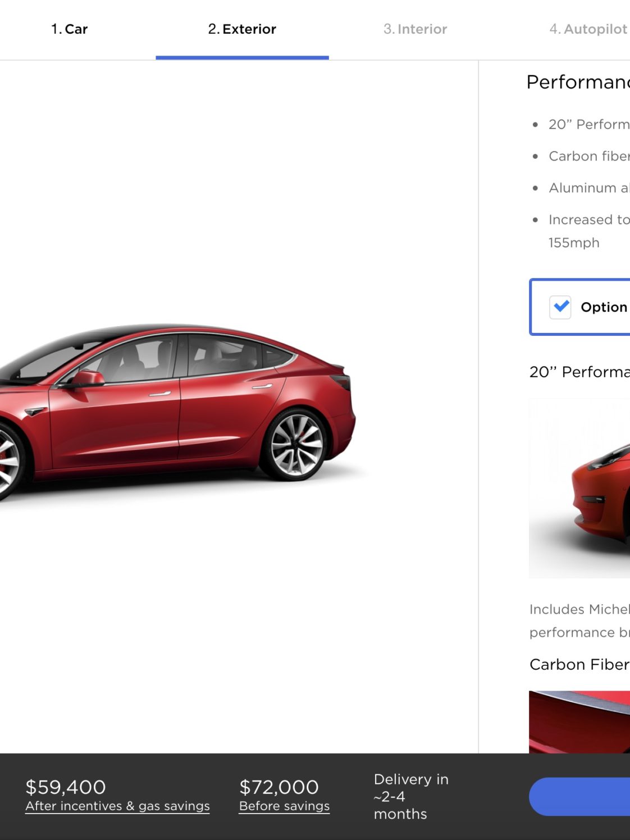The height and width of the screenshot is (840, 630).
Task: Click the Increased top speed 155mph bullet
Action: pyautogui.click(x=589, y=231)
